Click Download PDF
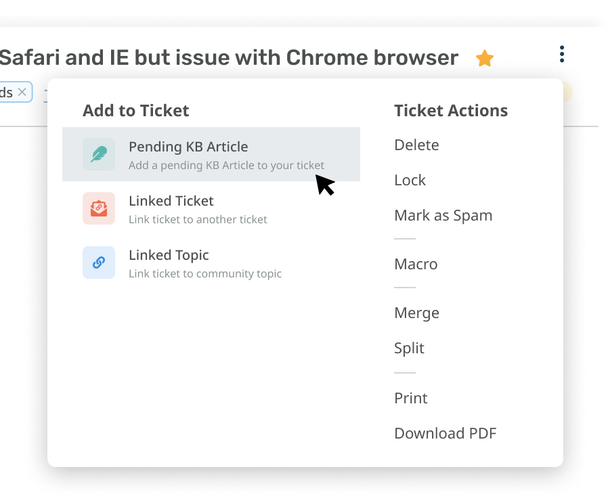This screenshot has width=608, height=502. (x=445, y=433)
